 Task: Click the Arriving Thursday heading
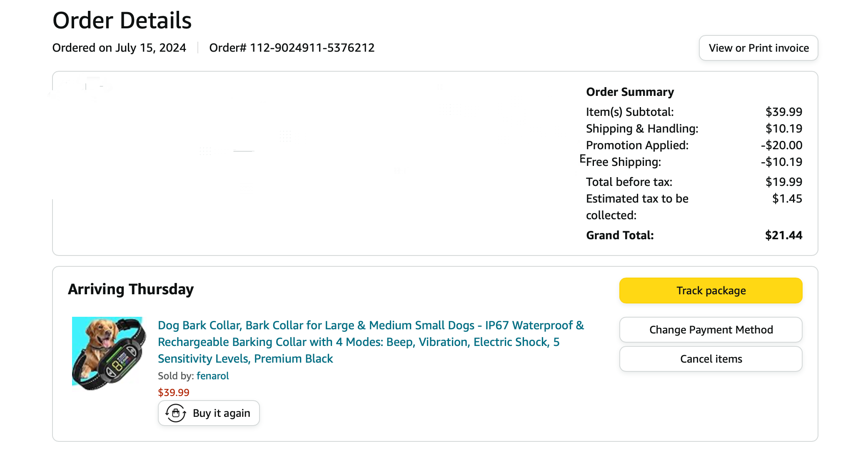(131, 289)
